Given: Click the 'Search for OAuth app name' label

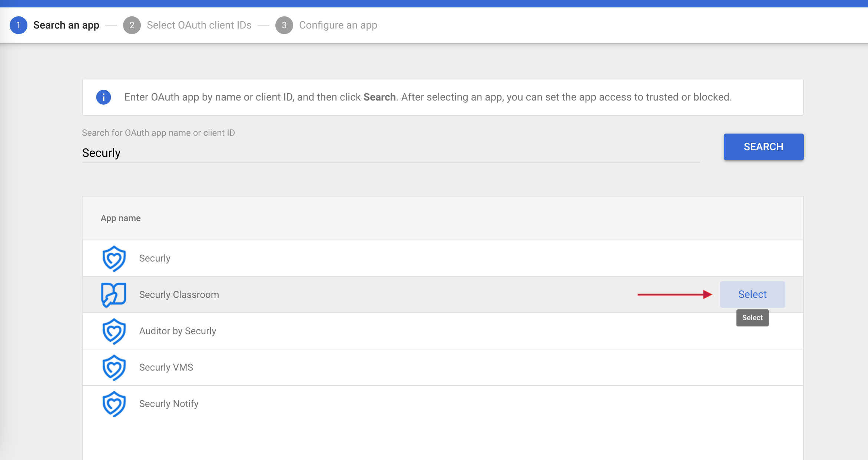Looking at the screenshot, I should [158, 133].
